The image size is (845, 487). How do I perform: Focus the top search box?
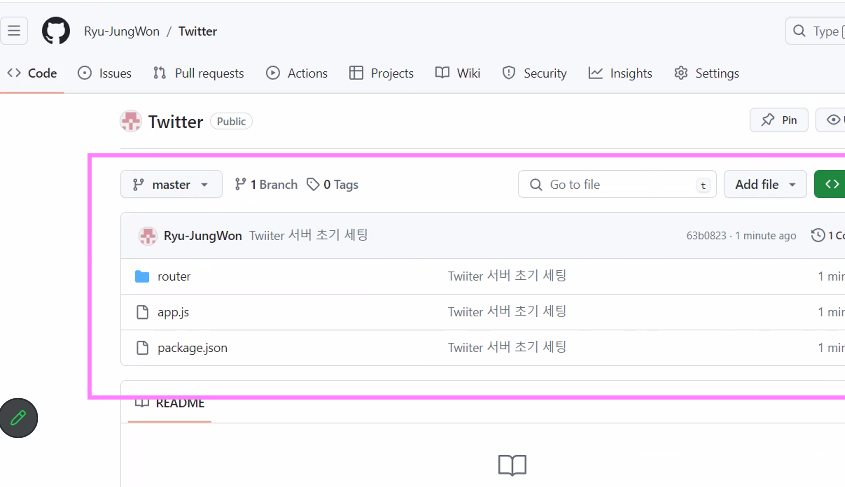[x=815, y=31]
